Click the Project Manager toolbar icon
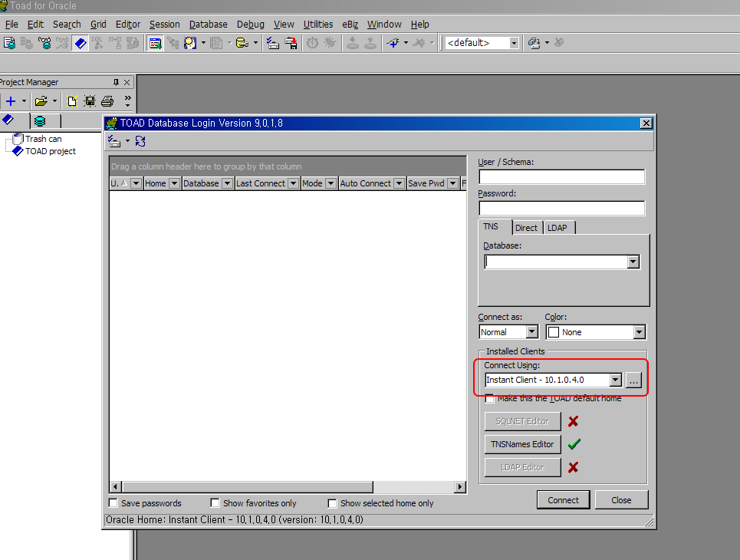Viewport: 740px width, 560px height. (x=81, y=43)
